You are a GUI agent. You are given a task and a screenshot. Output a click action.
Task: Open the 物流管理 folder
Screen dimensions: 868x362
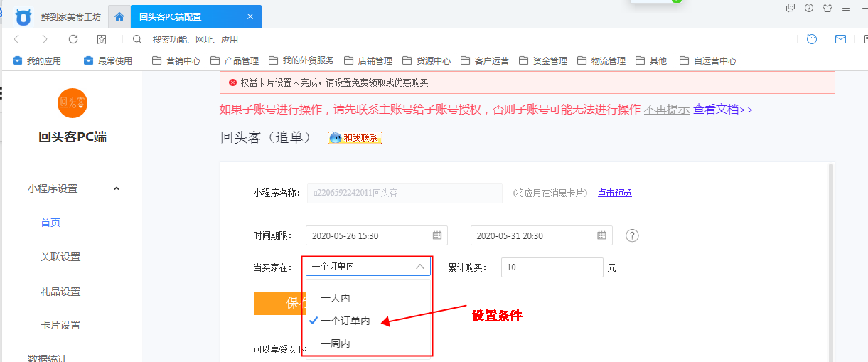(x=601, y=61)
